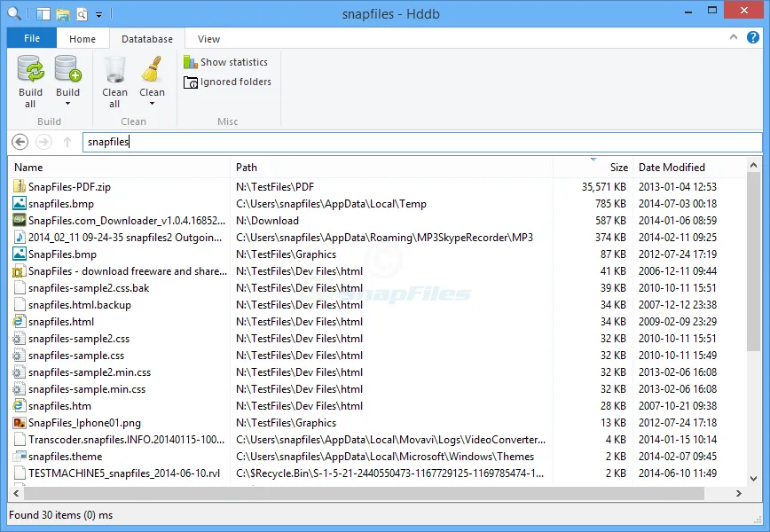Switch to the View tab

pyautogui.click(x=208, y=39)
